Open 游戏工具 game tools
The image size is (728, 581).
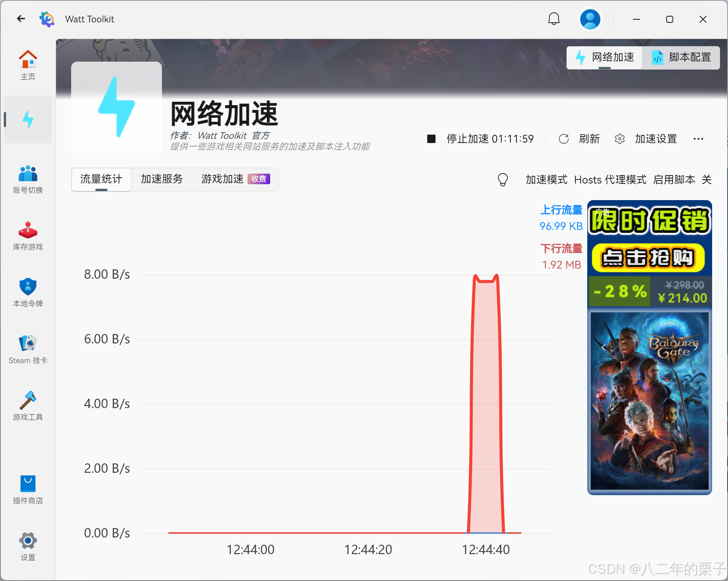click(x=28, y=407)
